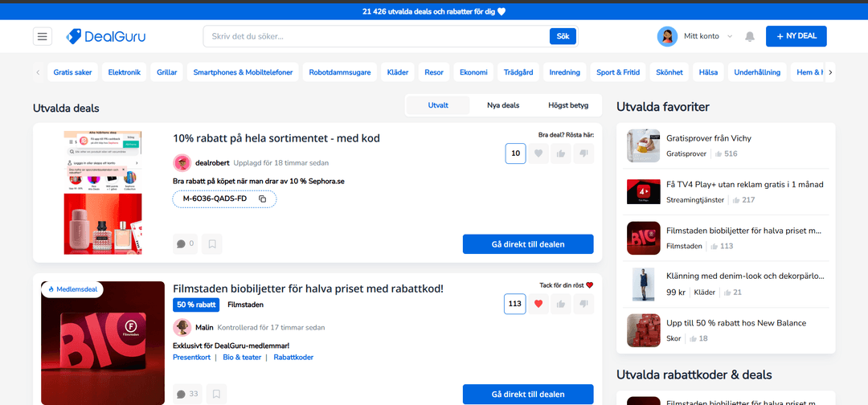Click the New Balance shoebox thumbnail
This screenshot has height=405, width=868.
pos(643,330)
